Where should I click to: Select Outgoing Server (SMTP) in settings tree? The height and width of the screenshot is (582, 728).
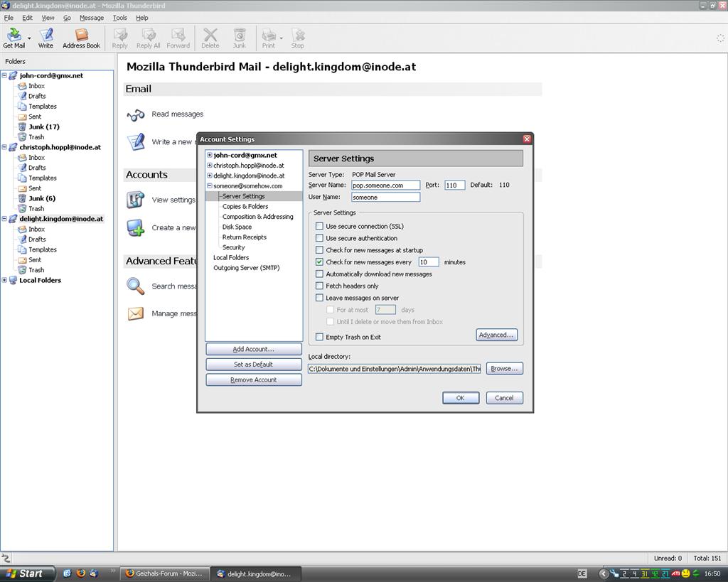coord(247,267)
